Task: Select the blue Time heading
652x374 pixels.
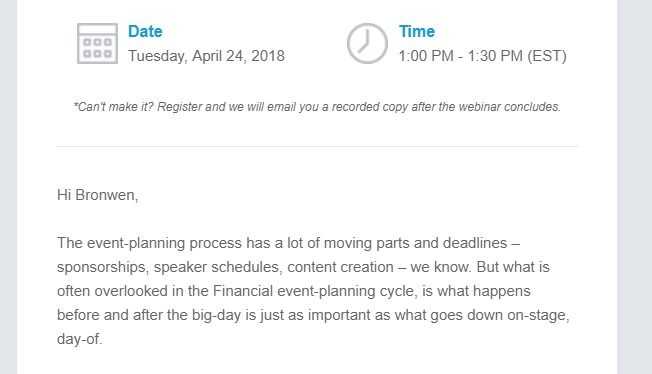Action: (417, 32)
